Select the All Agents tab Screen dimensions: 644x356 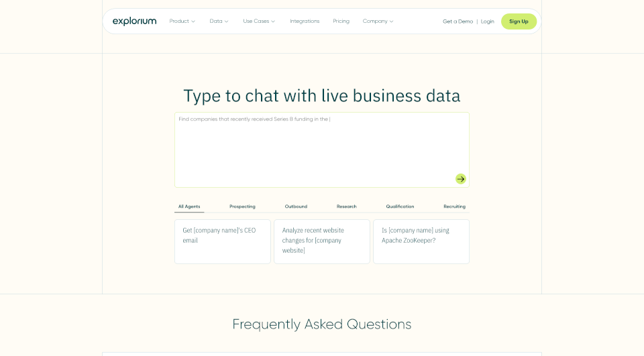189,206
